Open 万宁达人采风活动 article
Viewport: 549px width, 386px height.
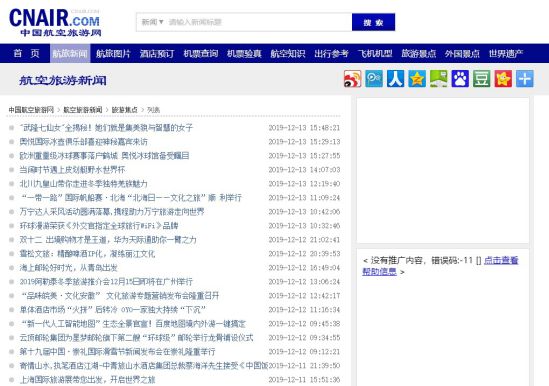coord(112,212)
